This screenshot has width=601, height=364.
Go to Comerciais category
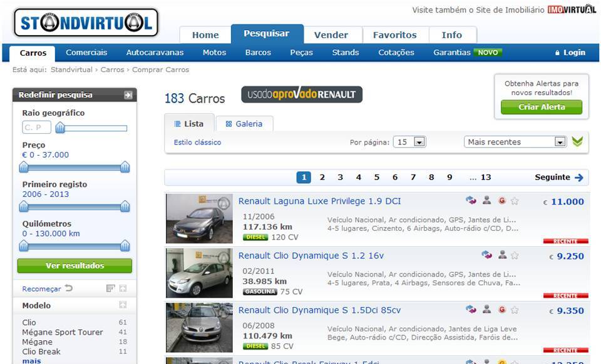coord(86,53)
